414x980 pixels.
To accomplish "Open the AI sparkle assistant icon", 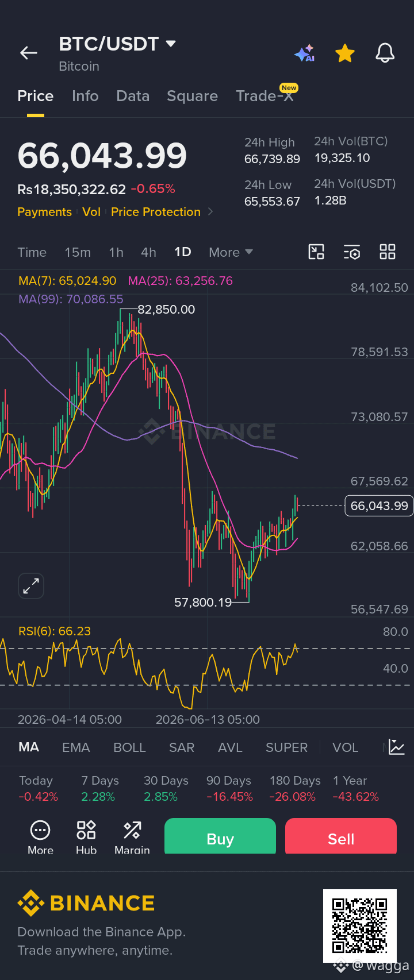I will [x=305, y=53].
